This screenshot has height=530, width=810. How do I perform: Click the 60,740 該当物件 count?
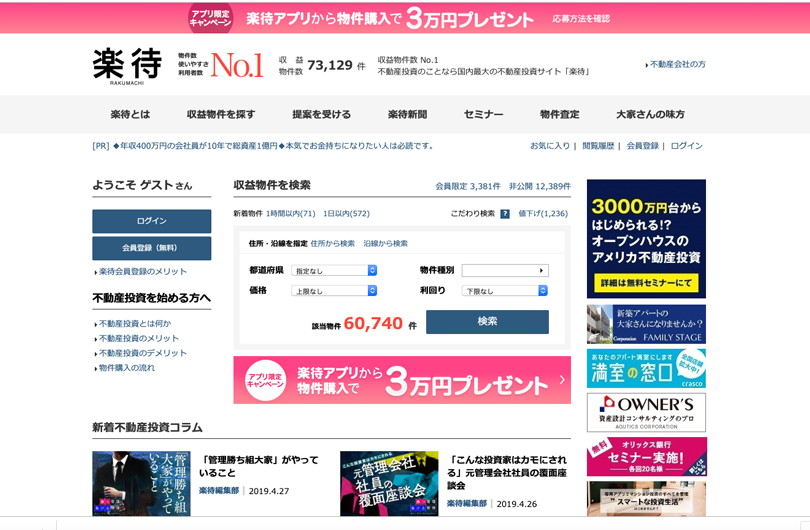pyautogui.click(x=373, y=324)
